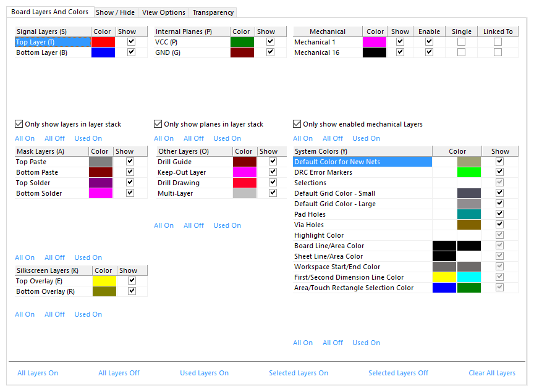The image size is (534, 392).
Task: Click cyan Second Dimension Line color swatch
Action: [x=469, y=277]
